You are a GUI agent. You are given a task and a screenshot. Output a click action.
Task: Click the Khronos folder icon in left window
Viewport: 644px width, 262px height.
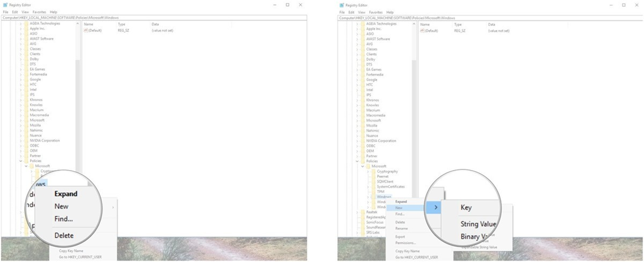(26, 100)
